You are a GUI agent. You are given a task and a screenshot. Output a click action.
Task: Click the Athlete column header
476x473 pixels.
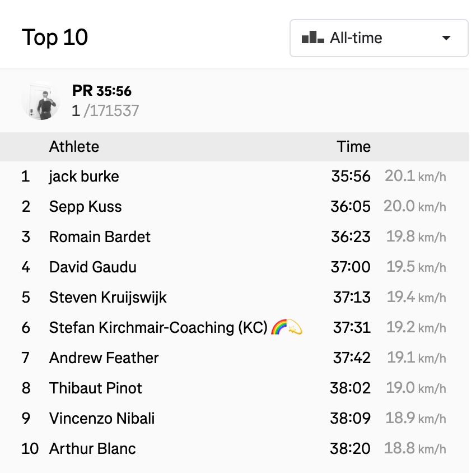click(74, 146)
